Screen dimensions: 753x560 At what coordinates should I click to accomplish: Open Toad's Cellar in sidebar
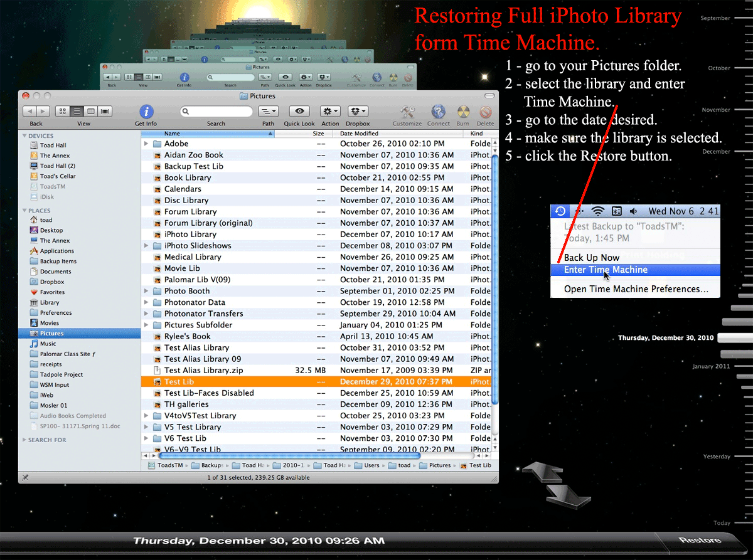click(58, 176)
